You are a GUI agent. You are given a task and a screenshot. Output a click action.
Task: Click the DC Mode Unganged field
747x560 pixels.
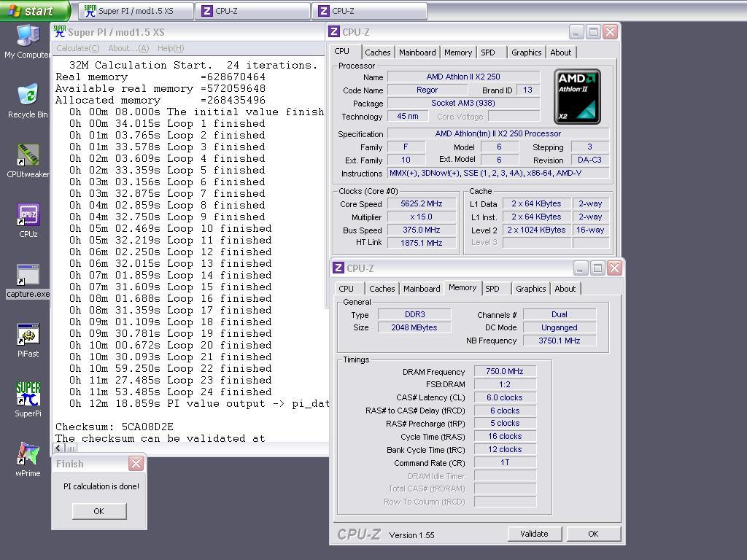pos(560,327)
